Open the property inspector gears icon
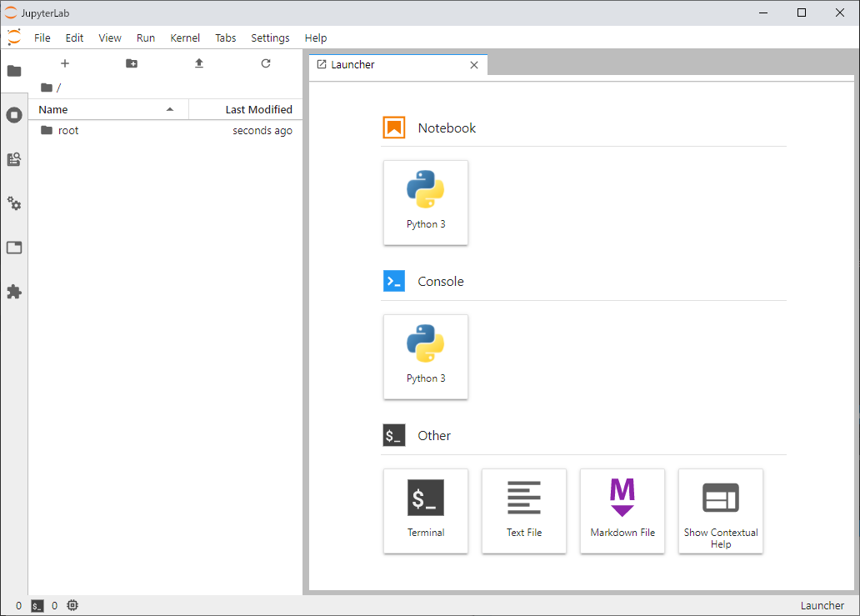This screenshot has width=860, height=616. pos(14,204)
